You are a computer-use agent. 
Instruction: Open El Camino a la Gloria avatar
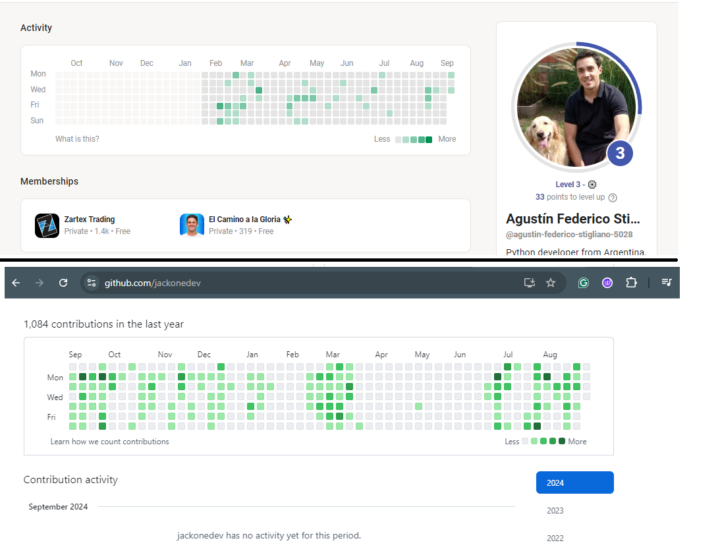(191, 225)
